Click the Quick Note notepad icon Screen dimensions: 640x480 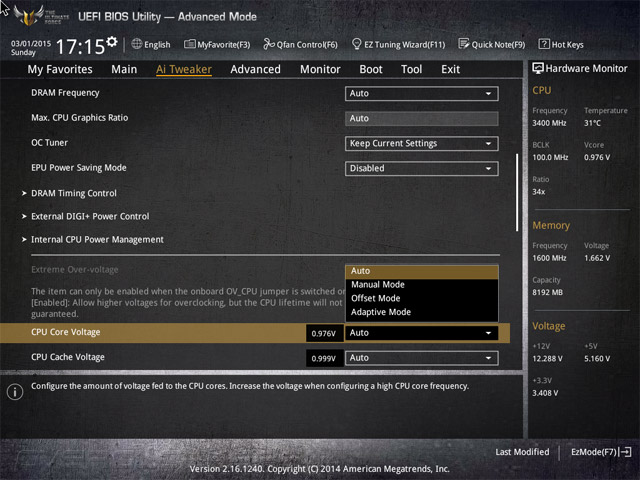(464, 44)
